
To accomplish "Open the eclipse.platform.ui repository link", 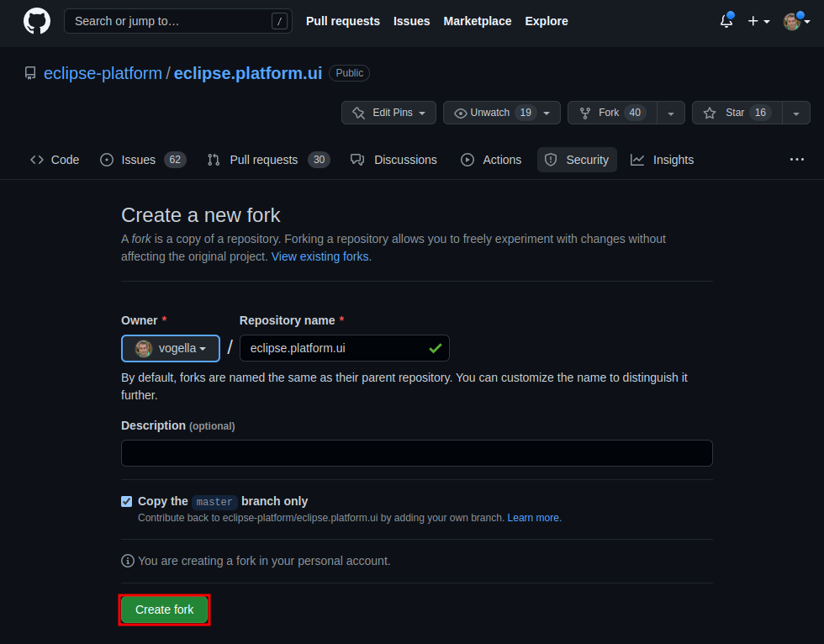I will pyautogui.click(x=247, y=73).
